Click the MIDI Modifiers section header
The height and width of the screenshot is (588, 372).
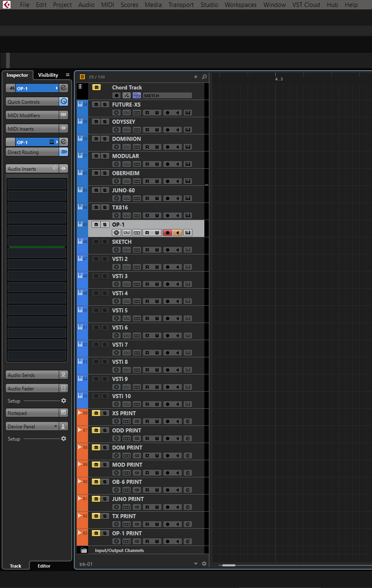click(x=32, y=115)
